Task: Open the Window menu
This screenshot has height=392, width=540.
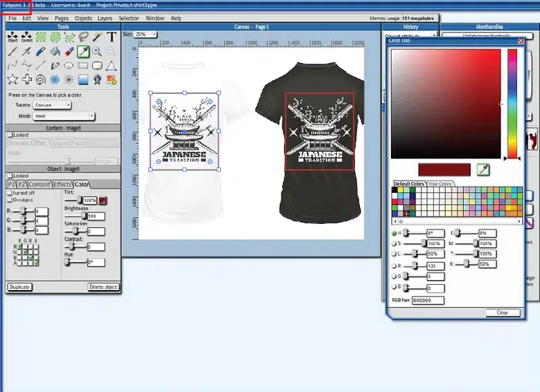Action: [x=155, y=18]
